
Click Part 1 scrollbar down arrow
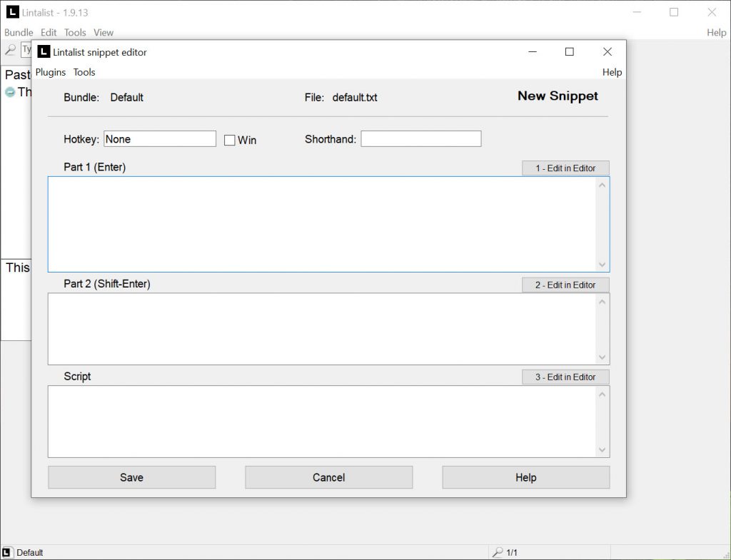(x=602, y=264)
